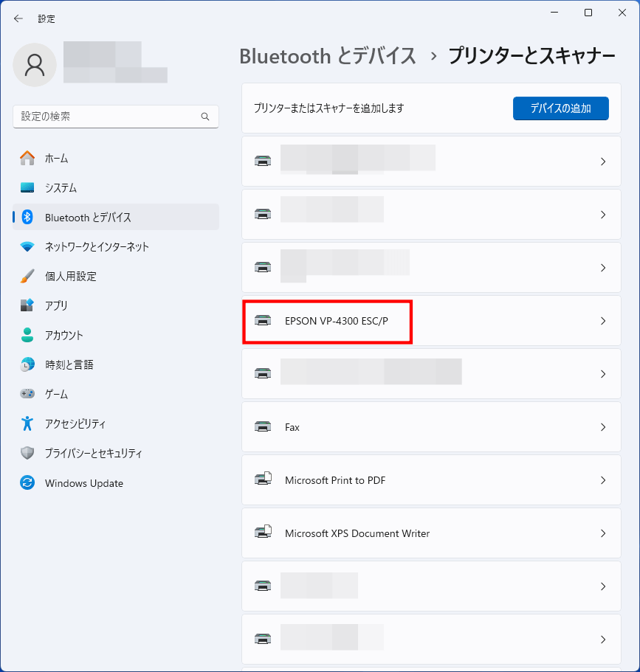Go to ネットワークとインターネット settings

[97, 246]
